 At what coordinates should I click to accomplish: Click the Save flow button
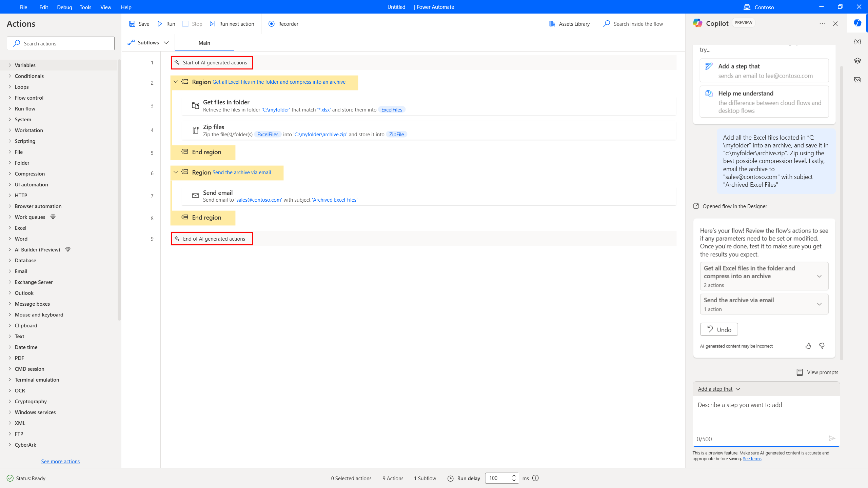coord(139,24)
